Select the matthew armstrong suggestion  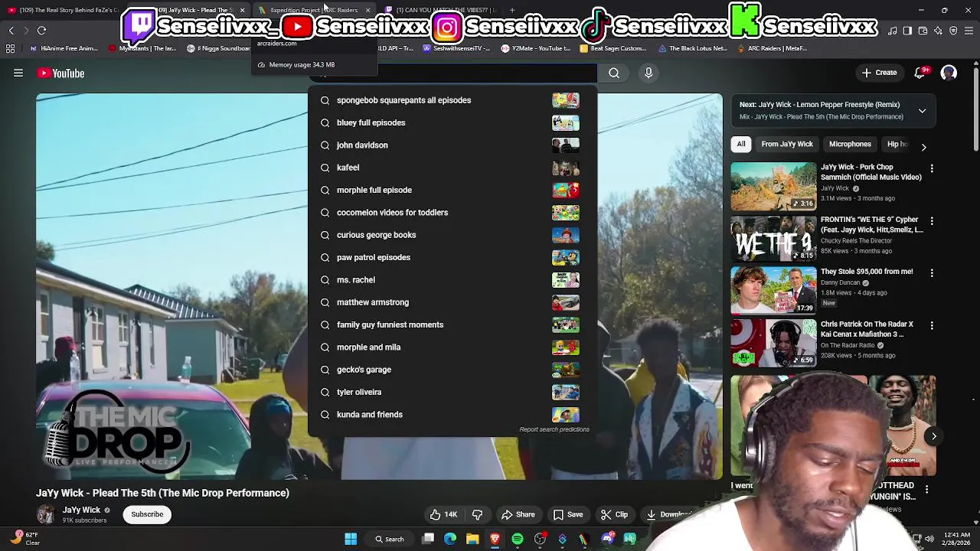(x=452, y=302)
